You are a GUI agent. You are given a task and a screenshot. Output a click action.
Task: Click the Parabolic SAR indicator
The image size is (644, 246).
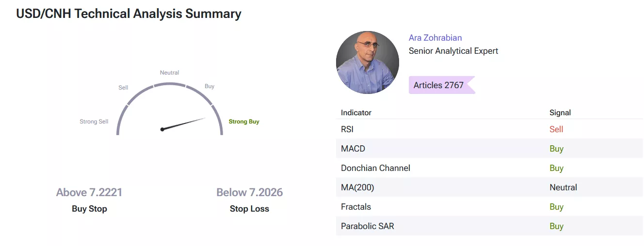(x=367, y=226)
